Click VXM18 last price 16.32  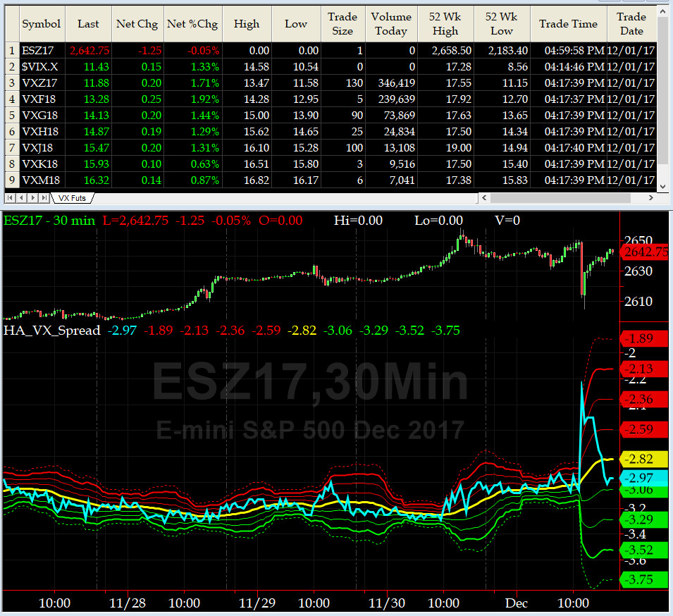point(89,180)
